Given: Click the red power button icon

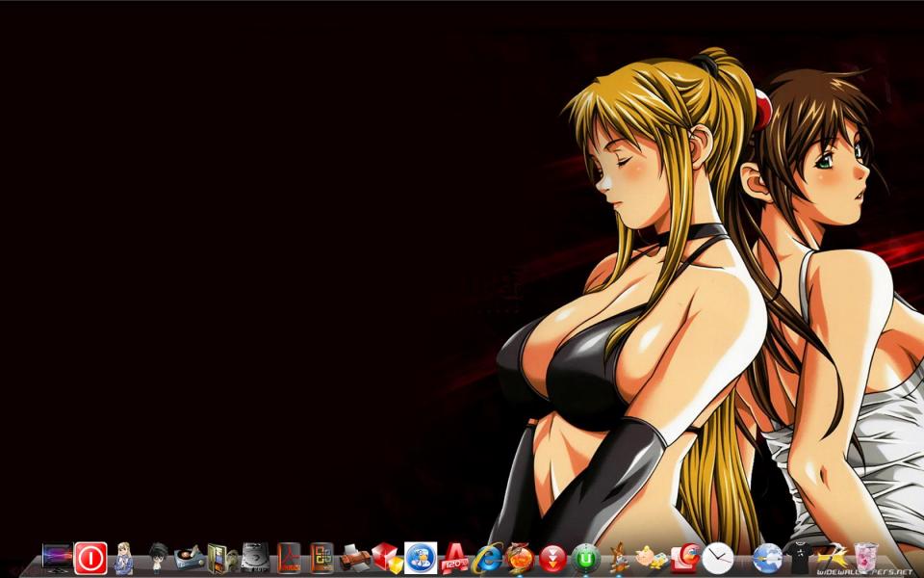Looking at the screenshot, I should 90,558.
